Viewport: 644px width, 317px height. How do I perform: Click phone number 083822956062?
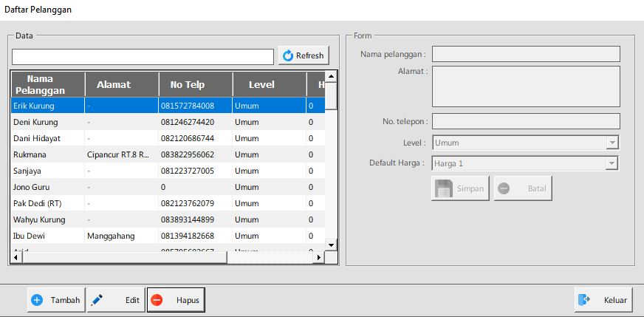[188, 154]
